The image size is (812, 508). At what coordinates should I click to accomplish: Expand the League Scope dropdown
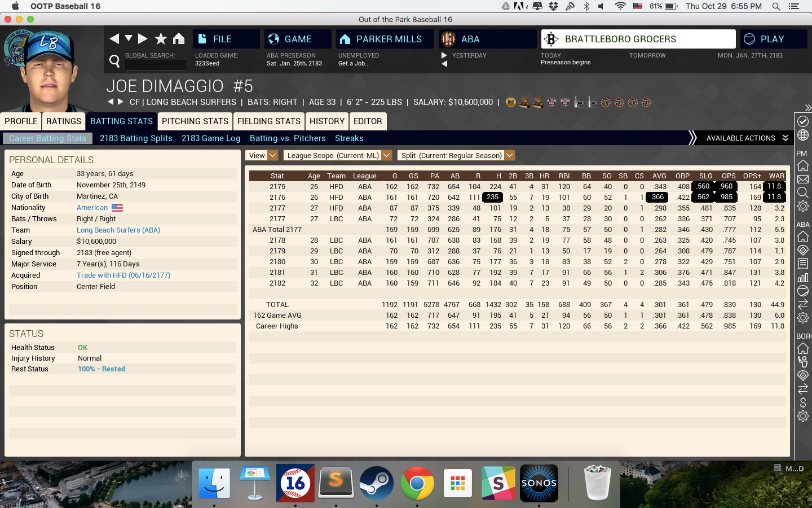(x=337, y=155)
